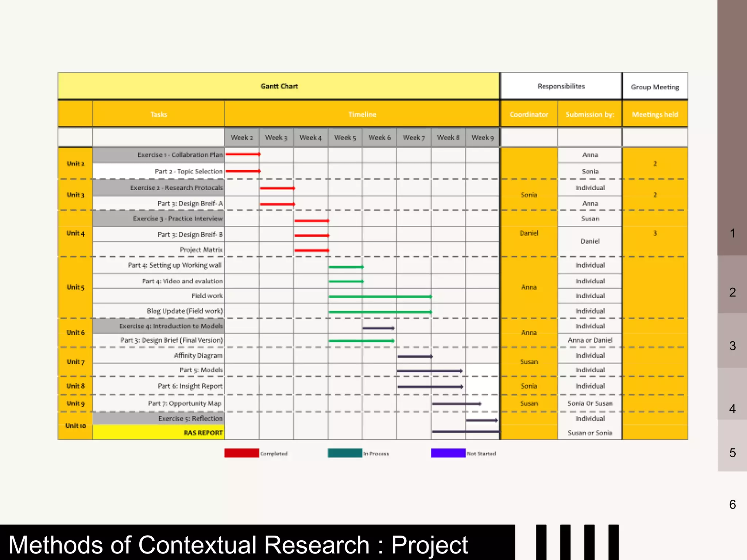Click Part 2 - Topic Selection task
Screen dimensions: 747x560
[x=159, y=171]
